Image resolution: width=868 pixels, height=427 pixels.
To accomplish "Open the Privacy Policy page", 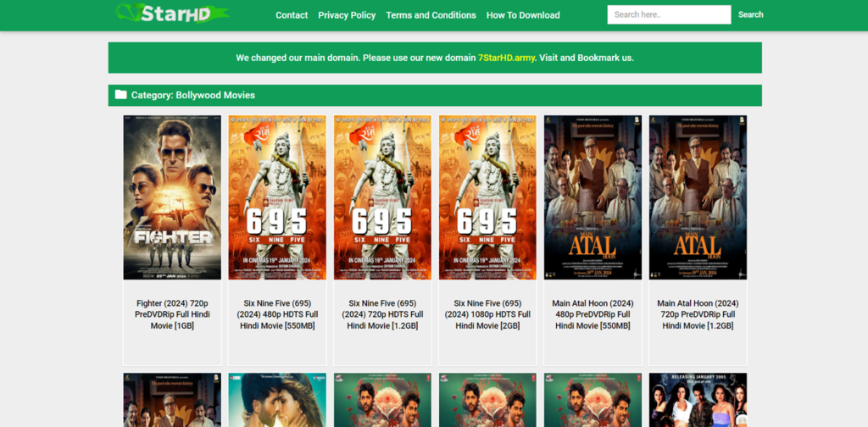I will click(x=347, y=15).
